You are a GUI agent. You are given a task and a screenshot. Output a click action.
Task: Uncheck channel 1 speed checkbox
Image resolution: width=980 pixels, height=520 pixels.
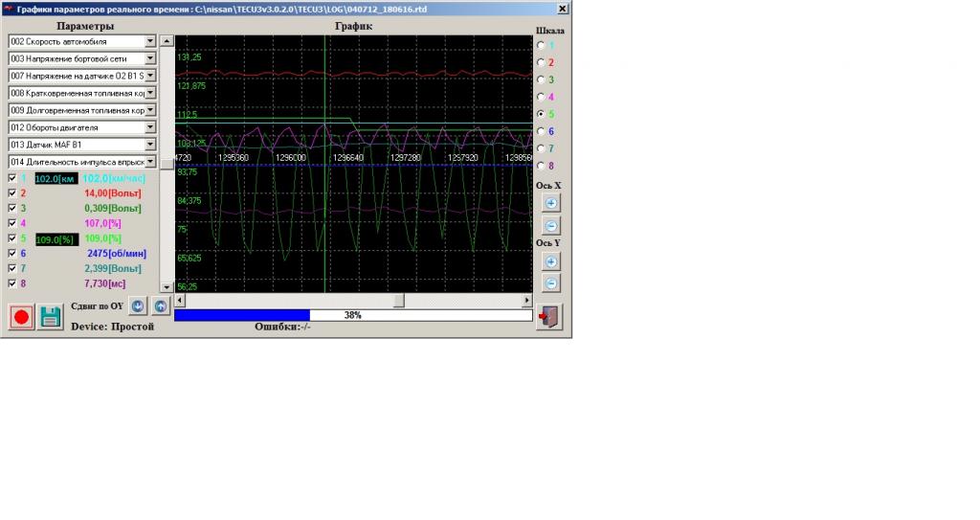click(12, 178)
